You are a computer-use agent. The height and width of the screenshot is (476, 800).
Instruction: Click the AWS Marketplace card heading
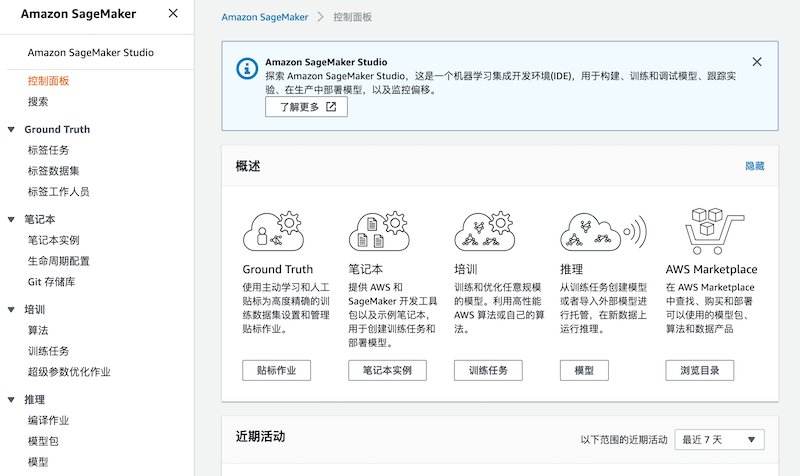[711, 269]
